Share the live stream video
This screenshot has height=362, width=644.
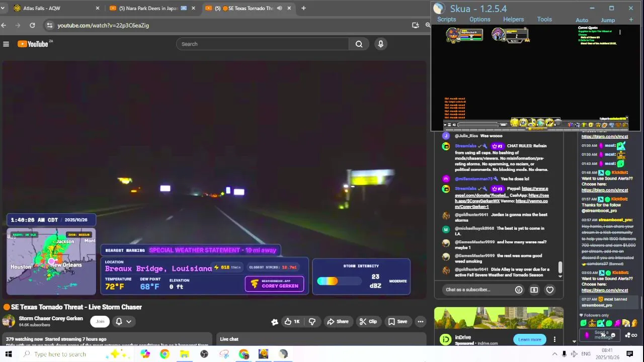click(x=338, y=322)
